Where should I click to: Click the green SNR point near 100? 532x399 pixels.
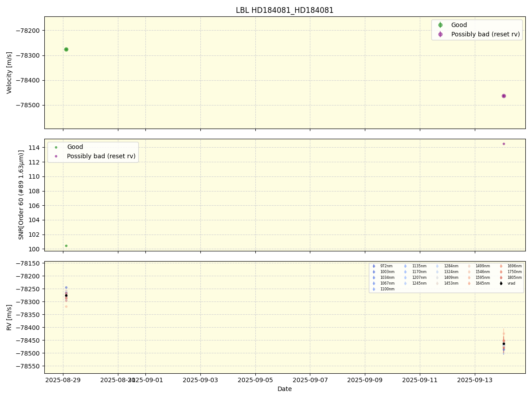66,246
